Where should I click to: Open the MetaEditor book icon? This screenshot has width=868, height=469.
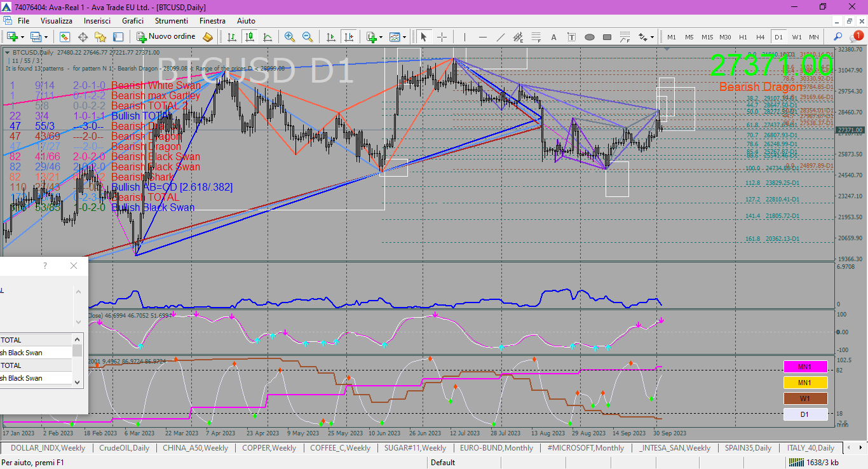[208, 37]
